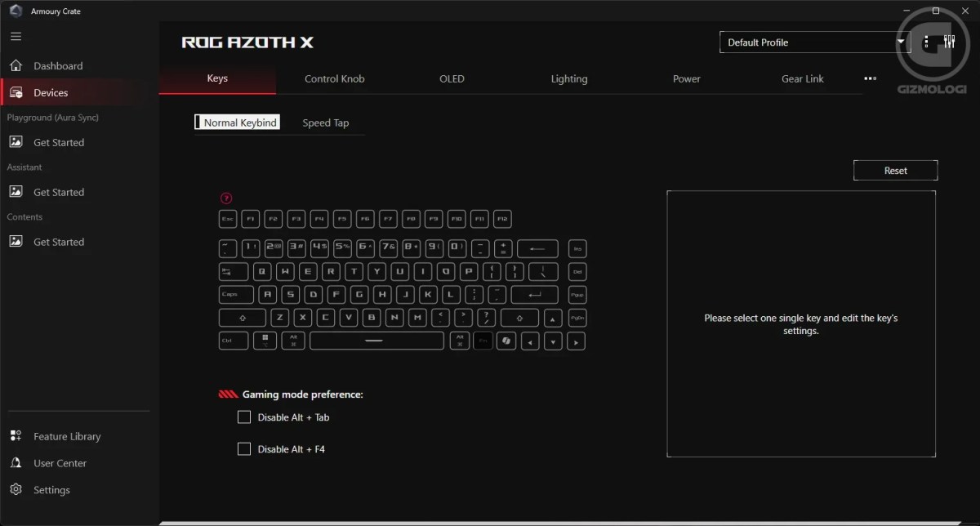Select the Windows key on the keyboard layout
980x526 pixels.
tap(265, 341)
